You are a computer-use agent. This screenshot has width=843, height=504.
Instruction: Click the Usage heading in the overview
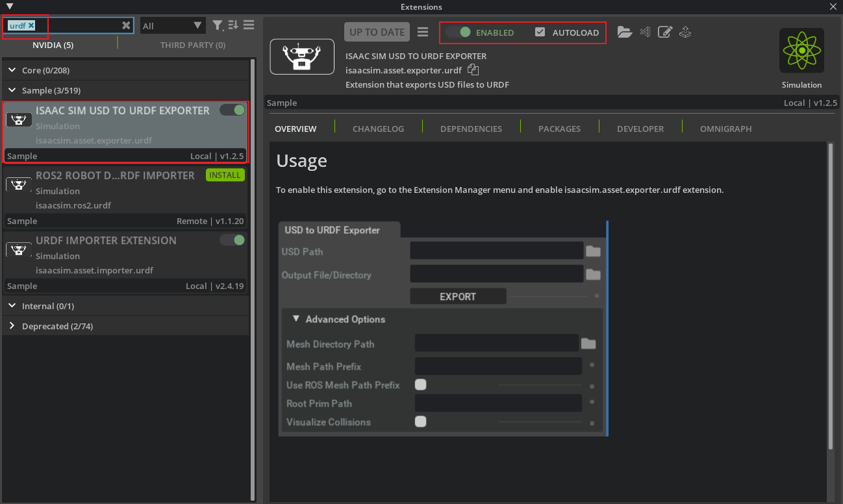[x=302, y=160]
